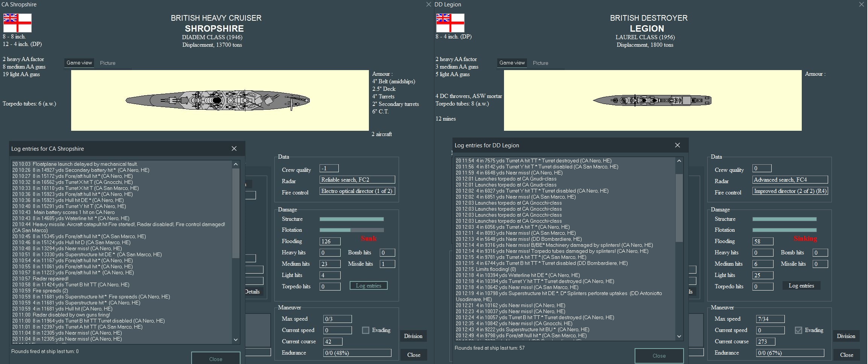Click Legion Radar field 'Advanced search, FC4'

click(x=790, y=180)
